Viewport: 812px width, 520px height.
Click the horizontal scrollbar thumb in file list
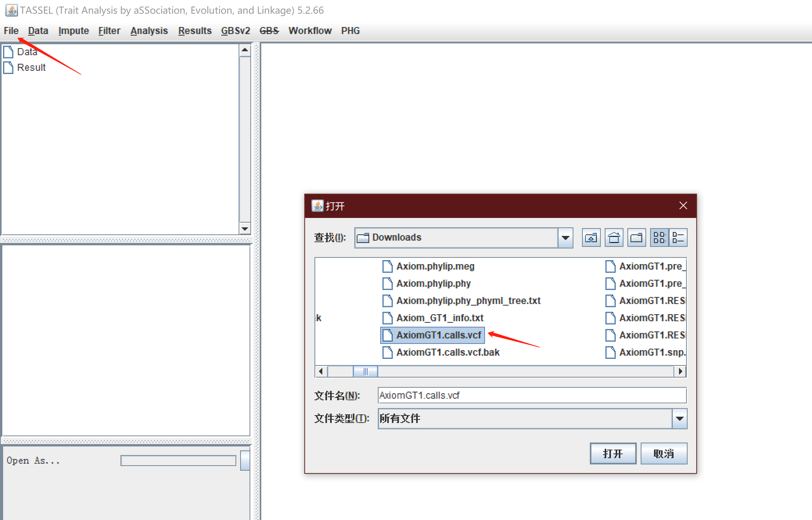(365, 371)
